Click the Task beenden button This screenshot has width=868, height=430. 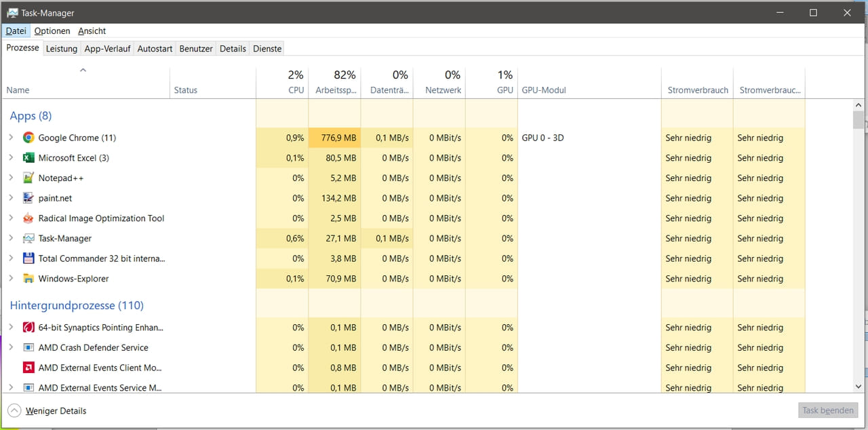click(827, 410)
